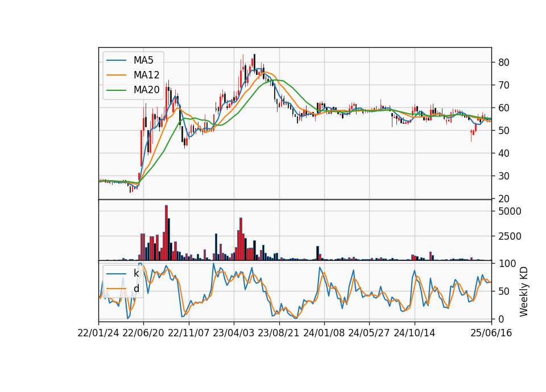
Task: Click the MA12 legend label
Action: pos(146,75)
